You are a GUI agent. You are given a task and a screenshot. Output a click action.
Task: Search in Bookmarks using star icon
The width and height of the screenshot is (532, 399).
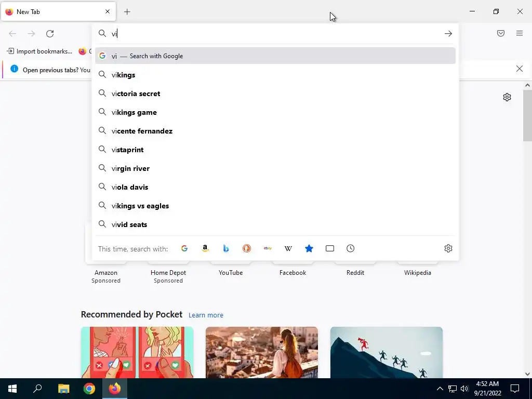(x=309, y=248)
